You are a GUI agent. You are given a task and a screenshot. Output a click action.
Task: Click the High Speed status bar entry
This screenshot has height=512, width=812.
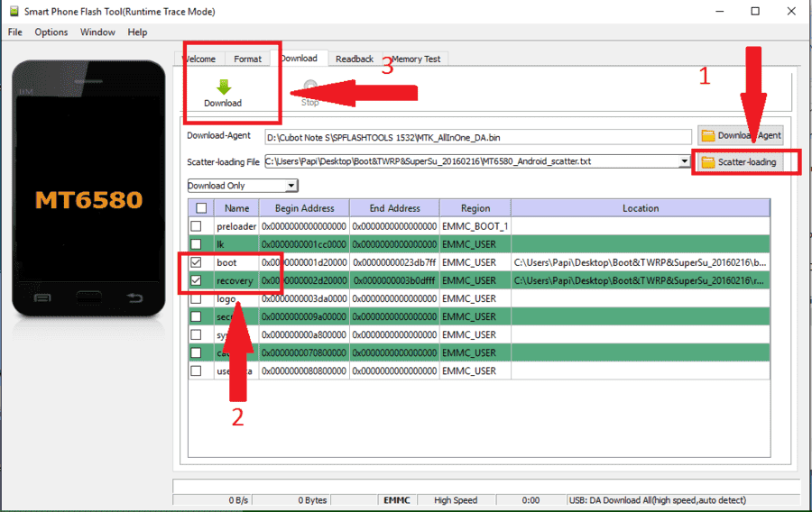(456, 500)
